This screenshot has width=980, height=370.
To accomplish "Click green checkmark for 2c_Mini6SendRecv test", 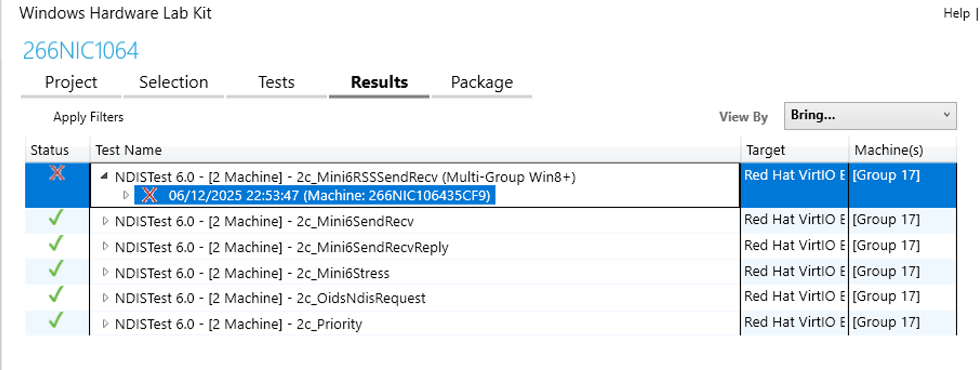I will coord(56,218).
